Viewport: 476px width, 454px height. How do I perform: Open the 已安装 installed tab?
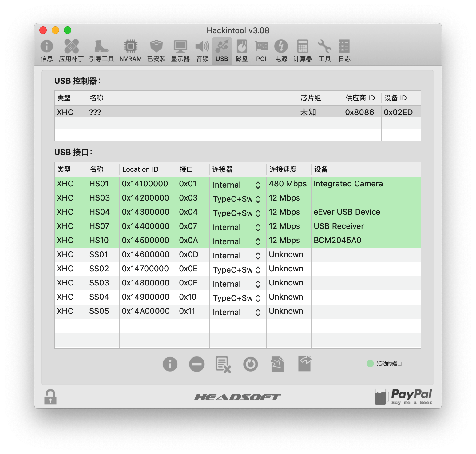click(156, 51)
